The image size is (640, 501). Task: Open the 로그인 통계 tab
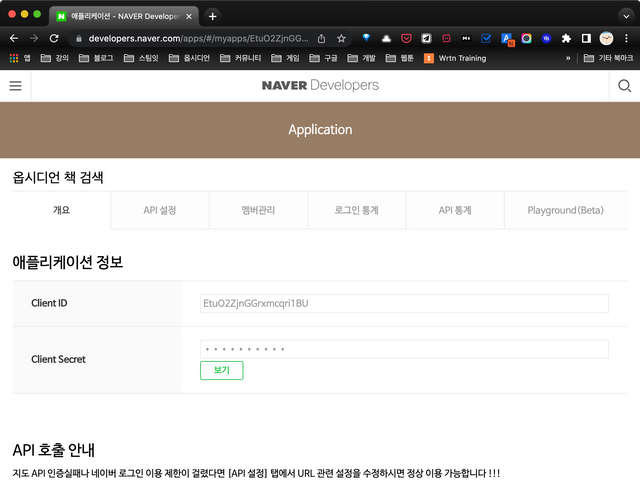click(356, 210)
